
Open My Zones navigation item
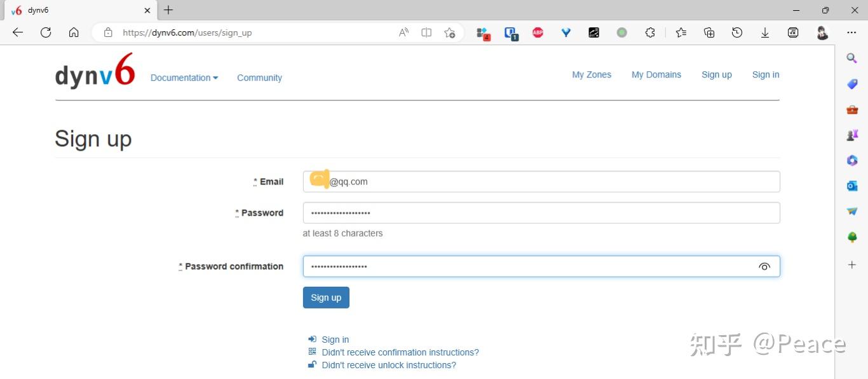592,74
